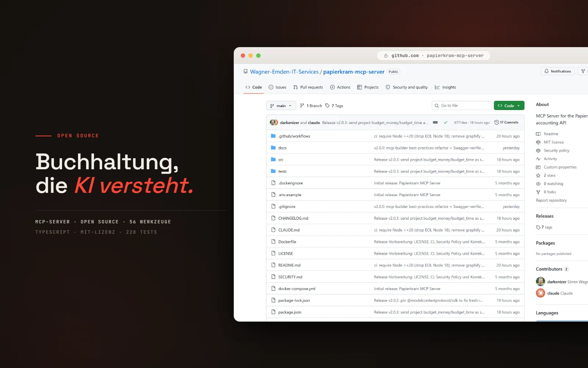Expand the main branch dropdown
This screenshot has width=588, height=368.
[x=281, y=106]
